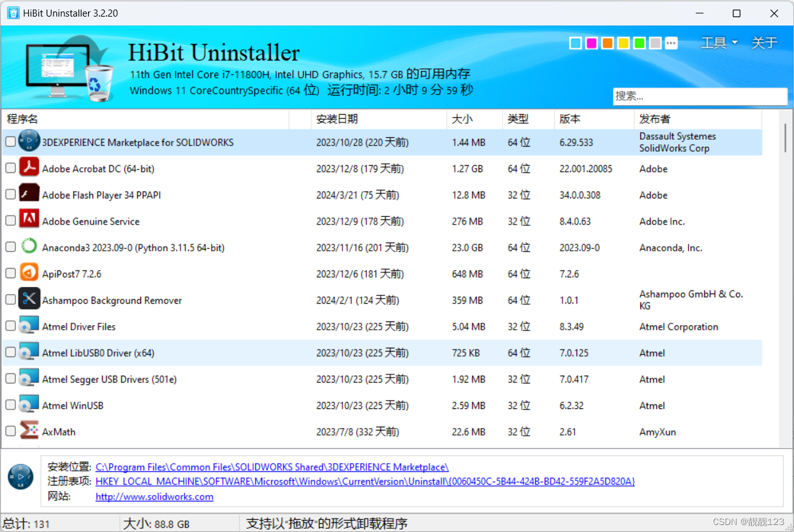Maximize the HiBit Uninstaller window
This screenshot has height=532, width=794.
click(x=737, y=13)
